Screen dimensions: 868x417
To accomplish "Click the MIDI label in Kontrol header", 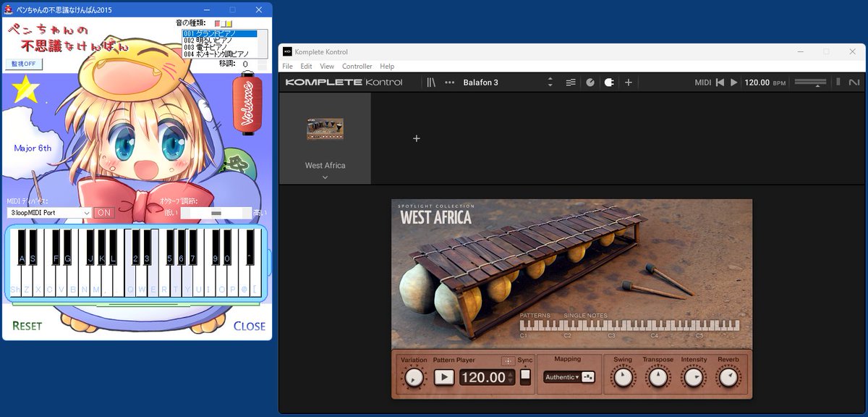I will 703,83.
